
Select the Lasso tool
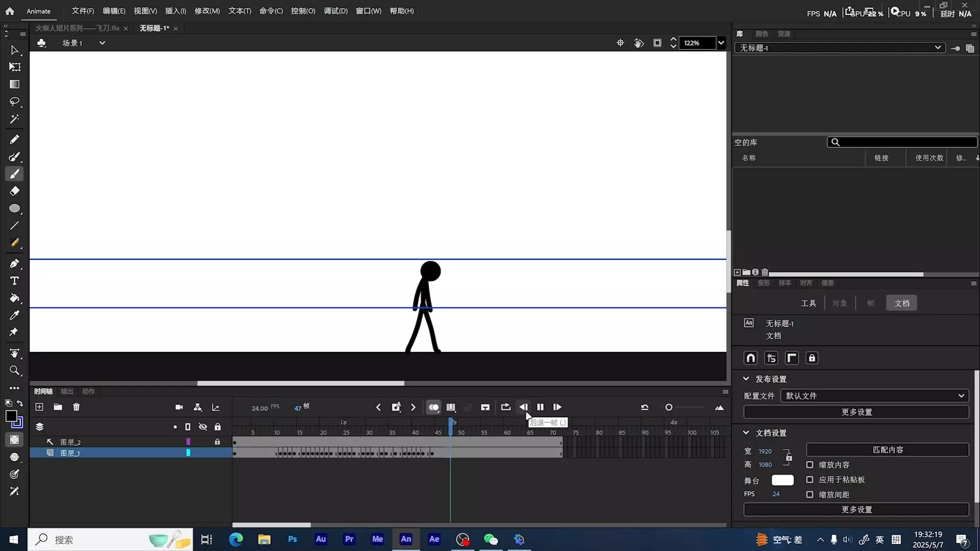14,102
